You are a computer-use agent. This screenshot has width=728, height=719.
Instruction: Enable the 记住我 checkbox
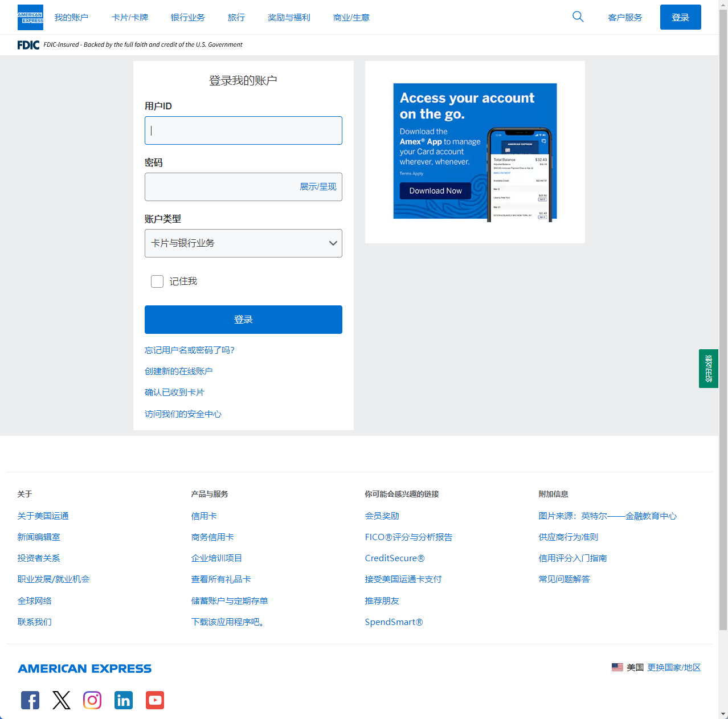click(x=157, y=281)
